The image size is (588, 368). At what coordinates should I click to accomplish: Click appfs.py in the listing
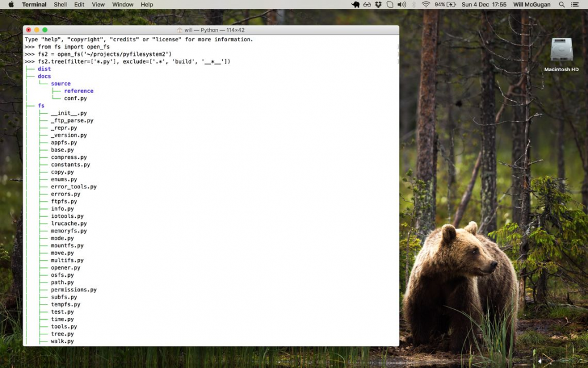[64, 142]
